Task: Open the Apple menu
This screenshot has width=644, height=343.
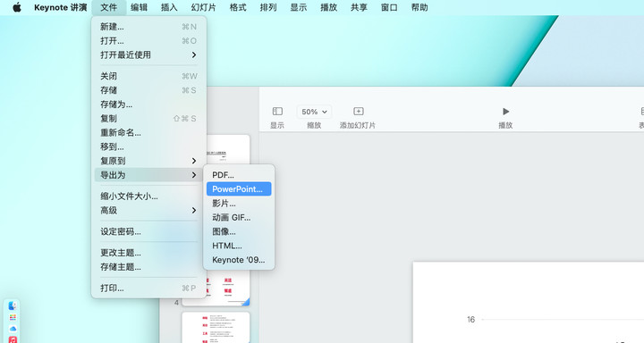Action: [17, 7]
